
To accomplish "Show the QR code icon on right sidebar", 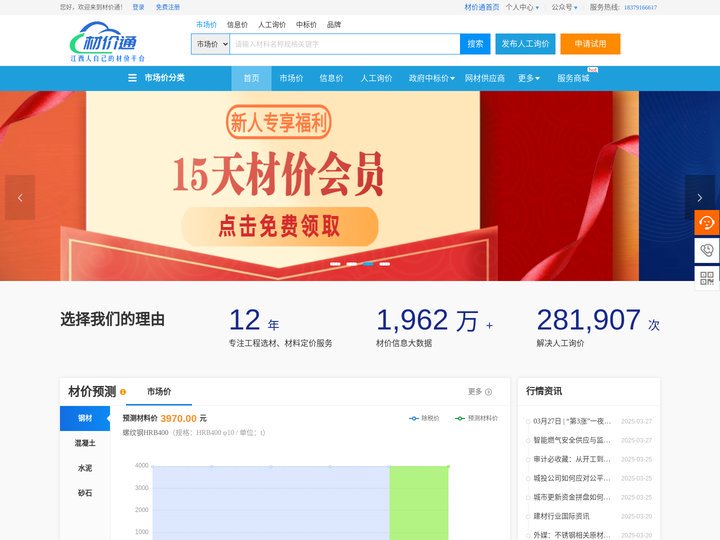I will coord(707,278).
